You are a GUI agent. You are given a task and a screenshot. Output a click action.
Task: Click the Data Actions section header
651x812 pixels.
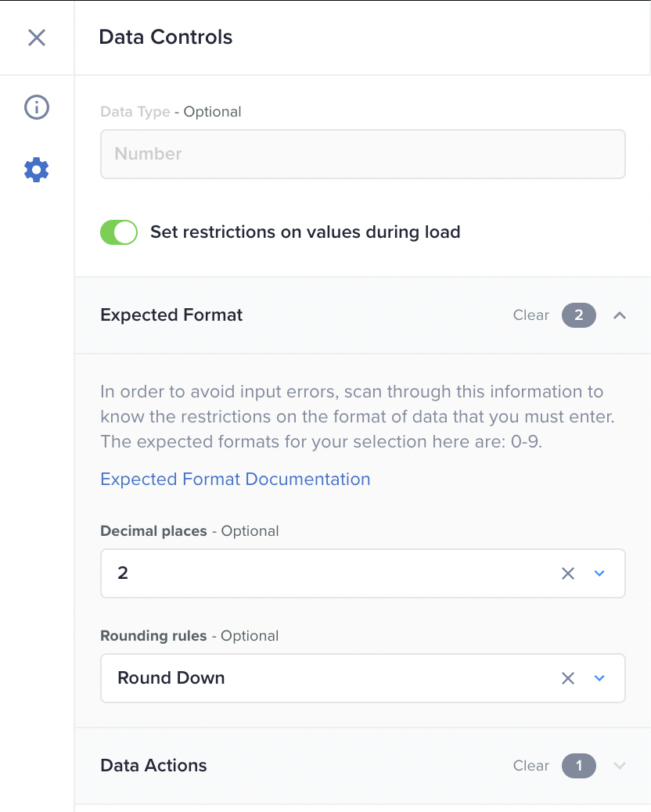154,766
